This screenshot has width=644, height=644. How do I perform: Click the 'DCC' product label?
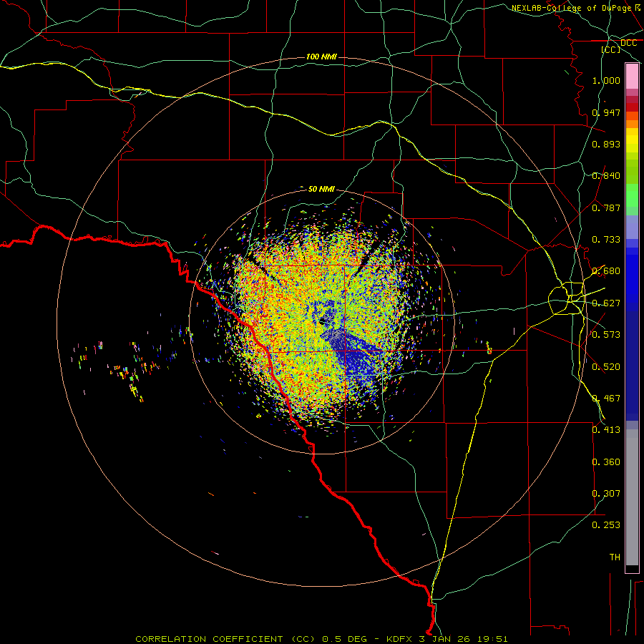point(628,43)
